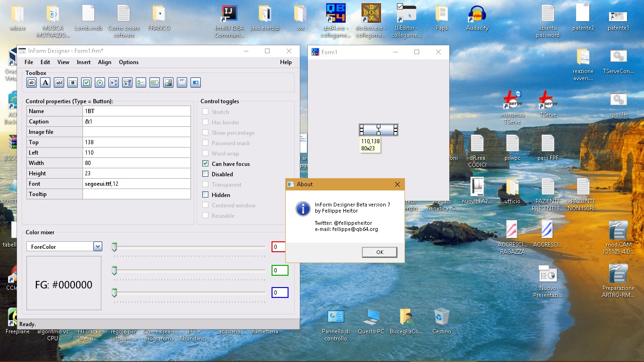This screenshot has height=362, width=644.
Task: Pick the Textbox tool in Toolbox
Action: (x=59, y=83)
